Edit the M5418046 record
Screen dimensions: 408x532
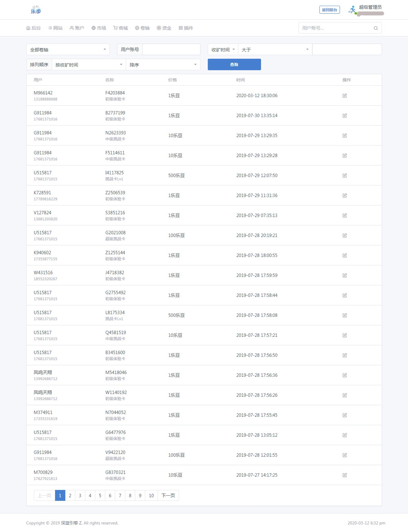click(344, 375)
